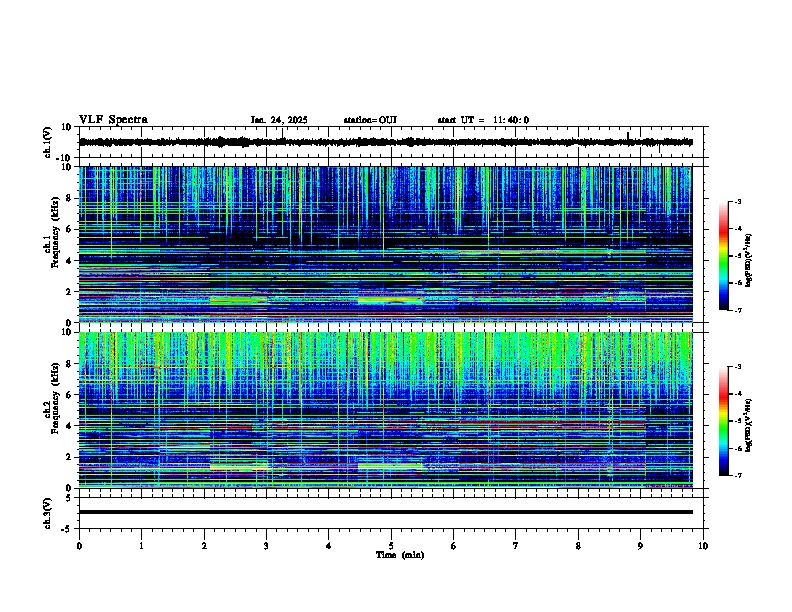Click the "-3" value atop the ch.1 colorbar
This screenshot has width=792, height=612.
pyautogui.click(x=737, y=202)
